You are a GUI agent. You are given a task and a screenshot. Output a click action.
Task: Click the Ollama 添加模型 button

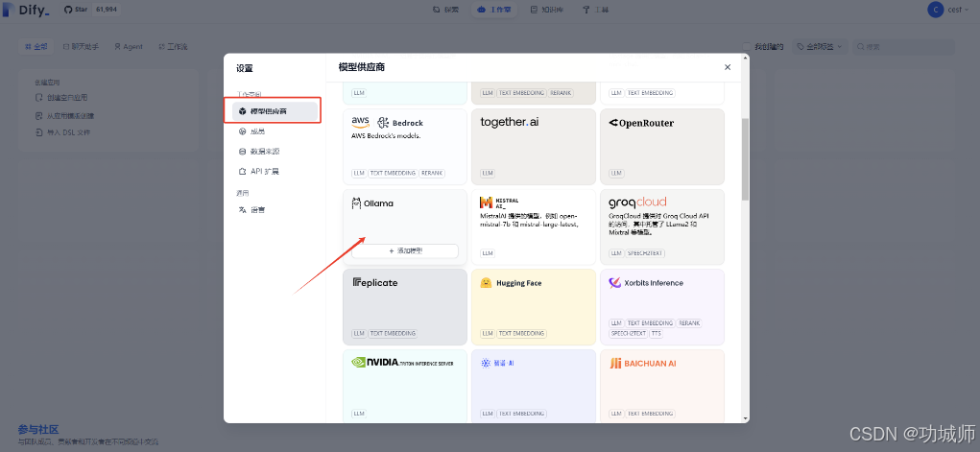(x=405, y=250)
